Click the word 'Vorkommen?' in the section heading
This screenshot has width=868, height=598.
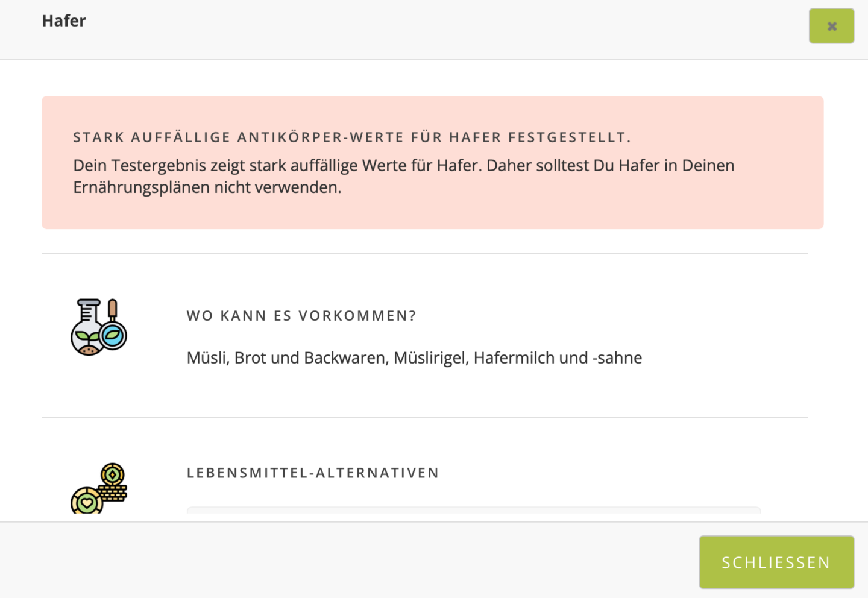click(x=357, y=316)
